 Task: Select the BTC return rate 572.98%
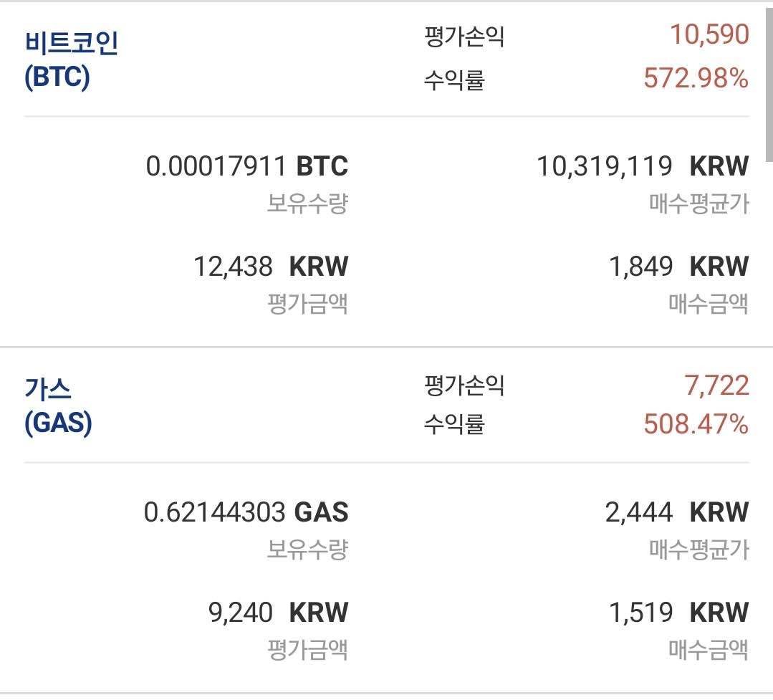click(x=696, y=77)
